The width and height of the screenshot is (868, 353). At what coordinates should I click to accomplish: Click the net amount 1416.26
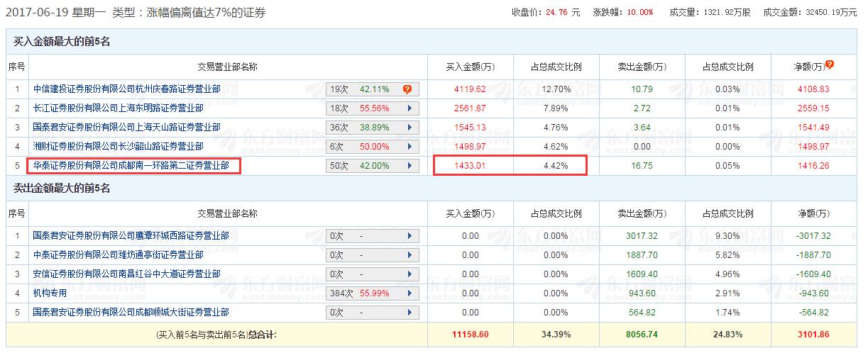[x=813, y=166]
